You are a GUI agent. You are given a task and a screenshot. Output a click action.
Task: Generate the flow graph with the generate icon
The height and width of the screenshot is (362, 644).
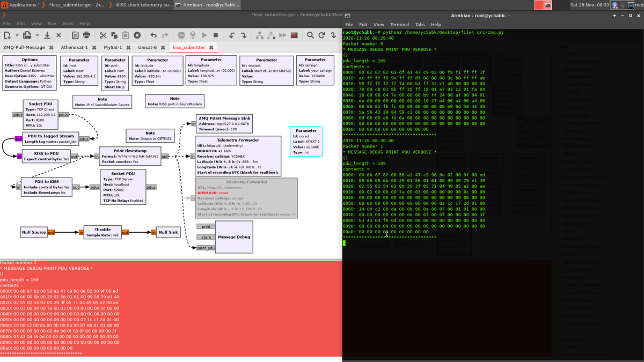pos(193,35)
